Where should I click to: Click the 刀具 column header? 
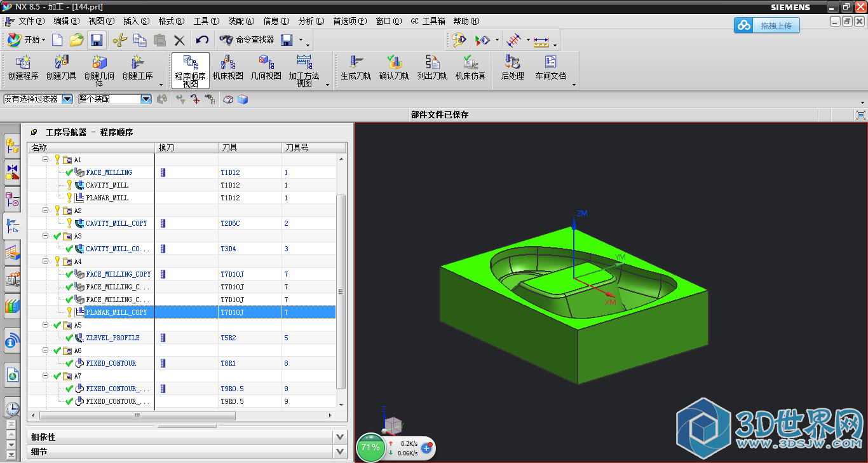(x=250, y=147)
